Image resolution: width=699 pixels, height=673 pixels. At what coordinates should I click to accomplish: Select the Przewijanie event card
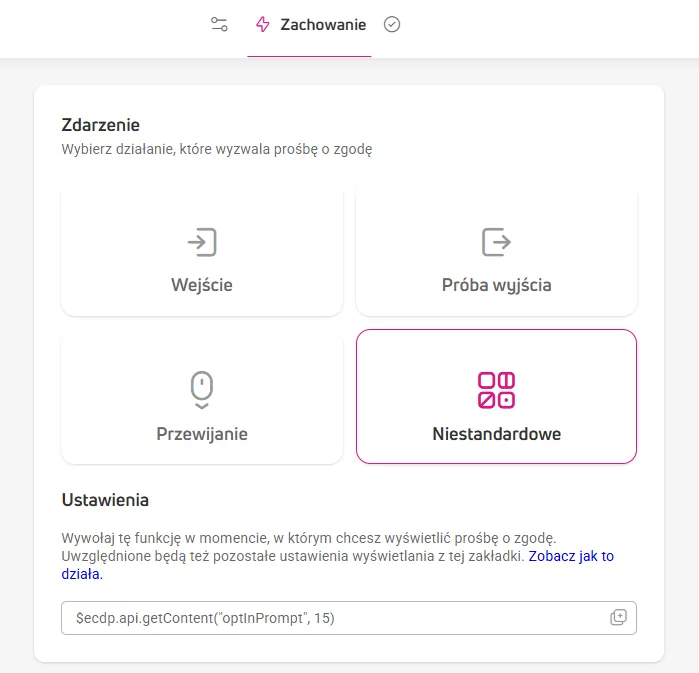coord(202,397)
